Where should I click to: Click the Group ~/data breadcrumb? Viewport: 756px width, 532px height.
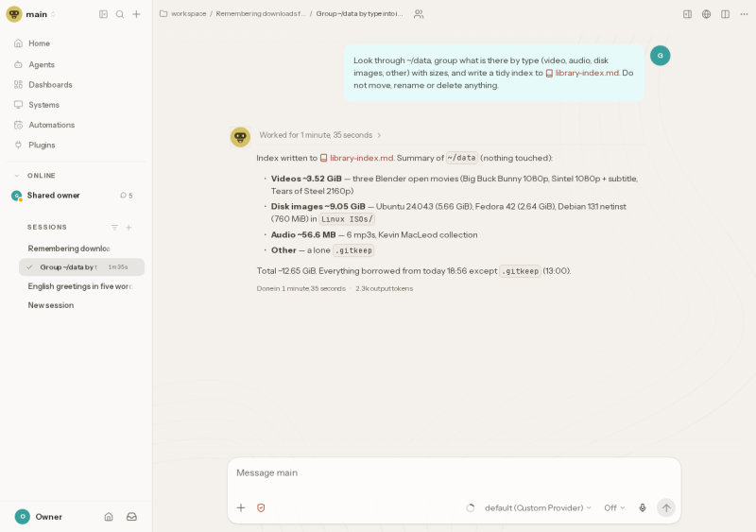tap(359, 14)
